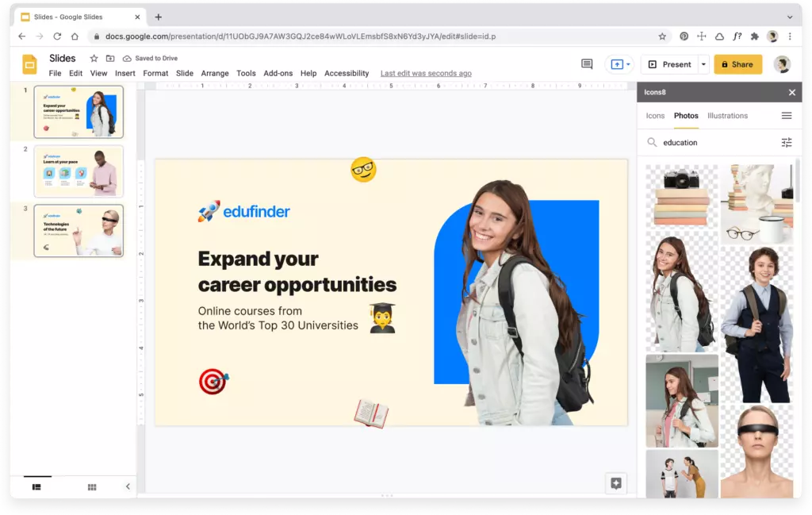Open a new browser tab with plus
The width and height of the screenshot is (812, 515).
[x=158, y=17]
